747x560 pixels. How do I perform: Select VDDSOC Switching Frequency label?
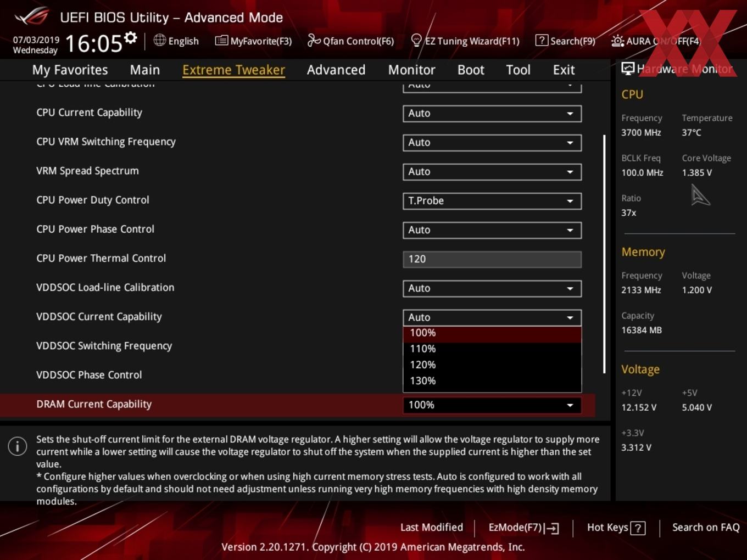pyautogui.click(x=104, y=346)
